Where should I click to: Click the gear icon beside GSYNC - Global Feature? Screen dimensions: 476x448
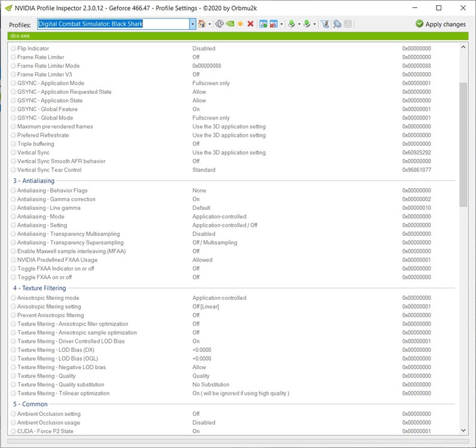13,109
